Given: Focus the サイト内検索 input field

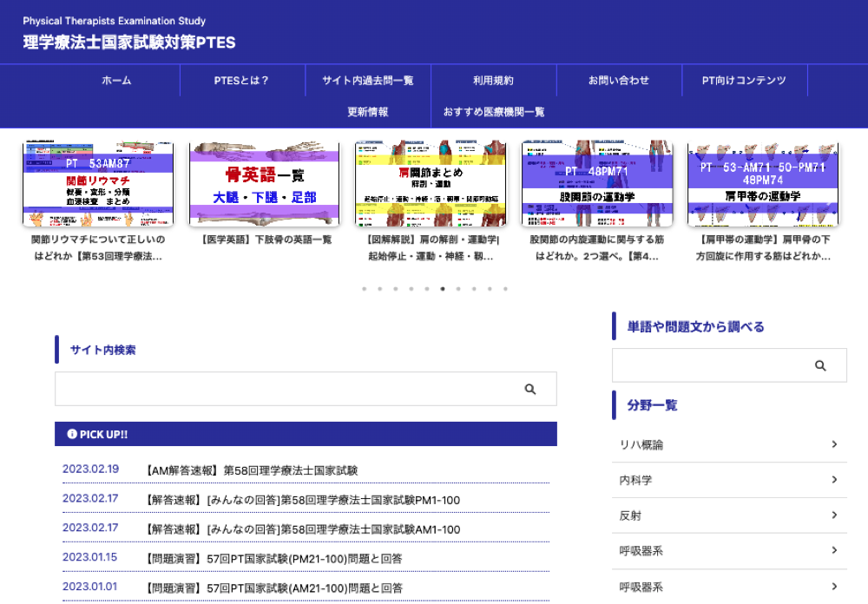Looking at the screenshot, I should point(306,389).
